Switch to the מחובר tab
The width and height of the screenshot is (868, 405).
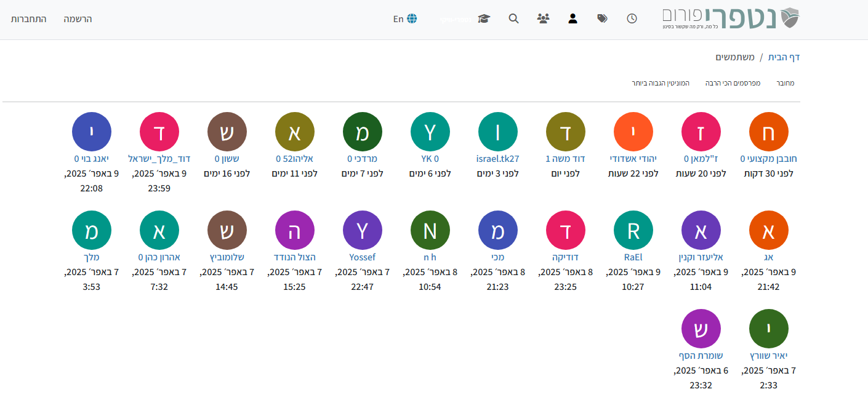coord(785,82)
